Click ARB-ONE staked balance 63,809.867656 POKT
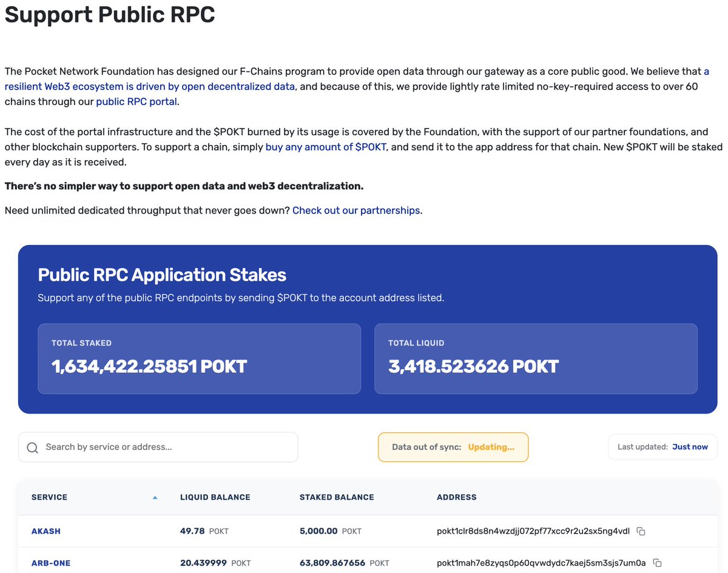 (x=345, y=563)
